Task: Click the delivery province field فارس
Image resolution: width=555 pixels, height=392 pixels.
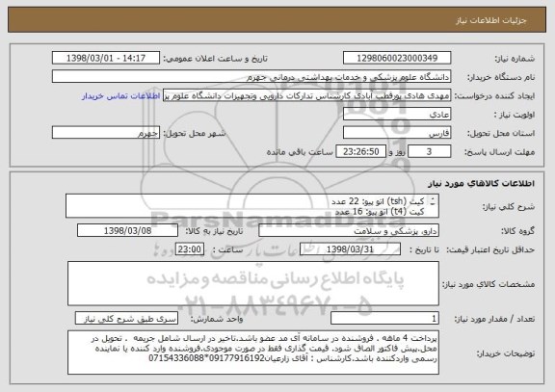Action: pyautogui.click(x=397, y=133)
